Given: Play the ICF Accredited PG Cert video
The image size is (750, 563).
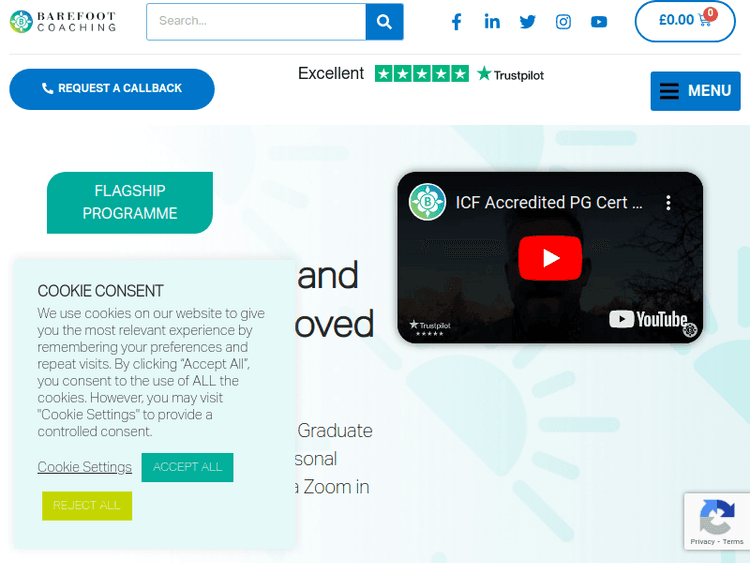Looking at the screenshot, I should pyautogui.click(x=550, y=258).
